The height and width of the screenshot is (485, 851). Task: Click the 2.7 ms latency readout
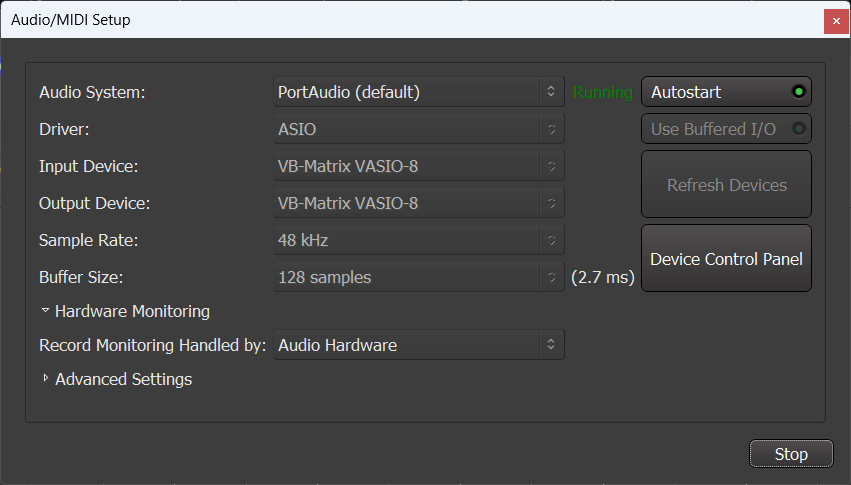(x=603, y=277)
